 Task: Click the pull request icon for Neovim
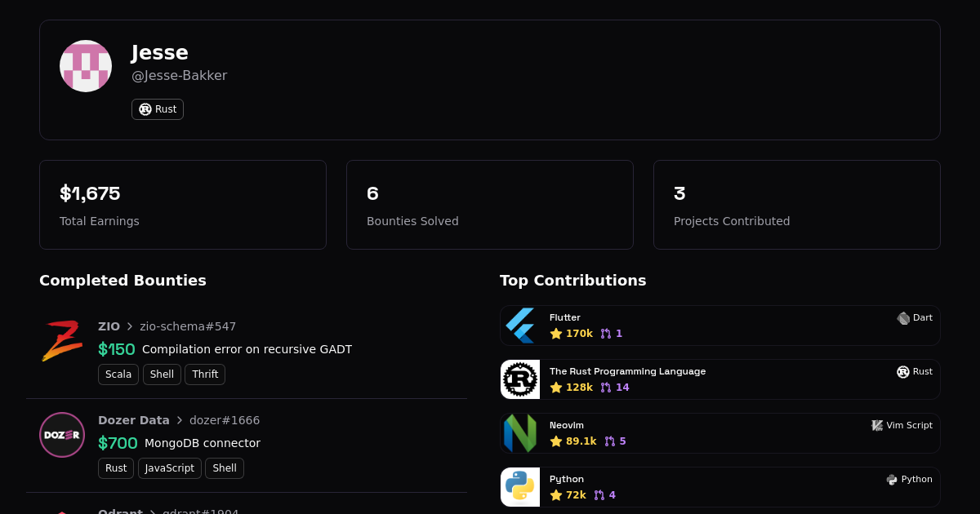tap(610, 441)
